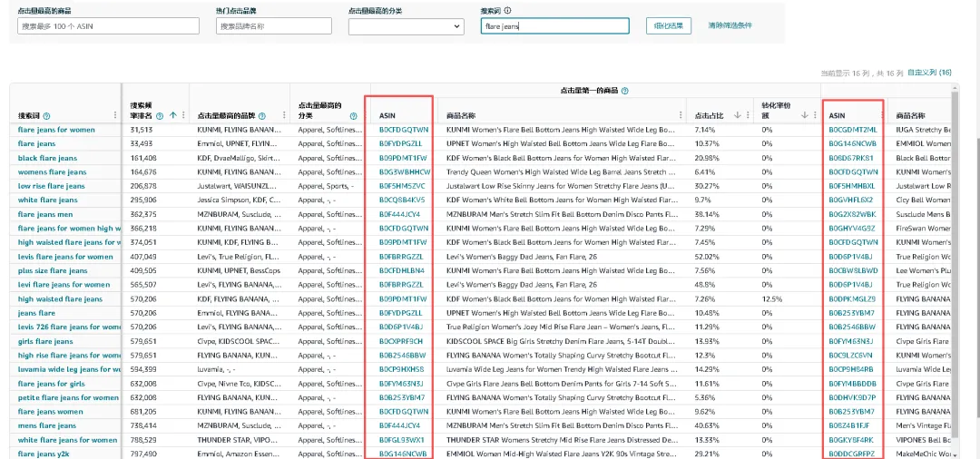The width and height of the screenshot is (980, 459).
Task: Open ASIN link B08D67RKS1
Action: (x=851, y=158)
